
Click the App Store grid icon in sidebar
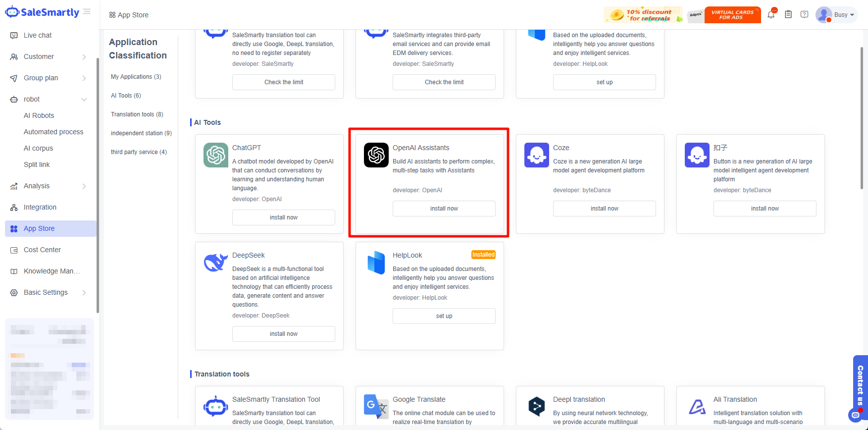[14, 228]
